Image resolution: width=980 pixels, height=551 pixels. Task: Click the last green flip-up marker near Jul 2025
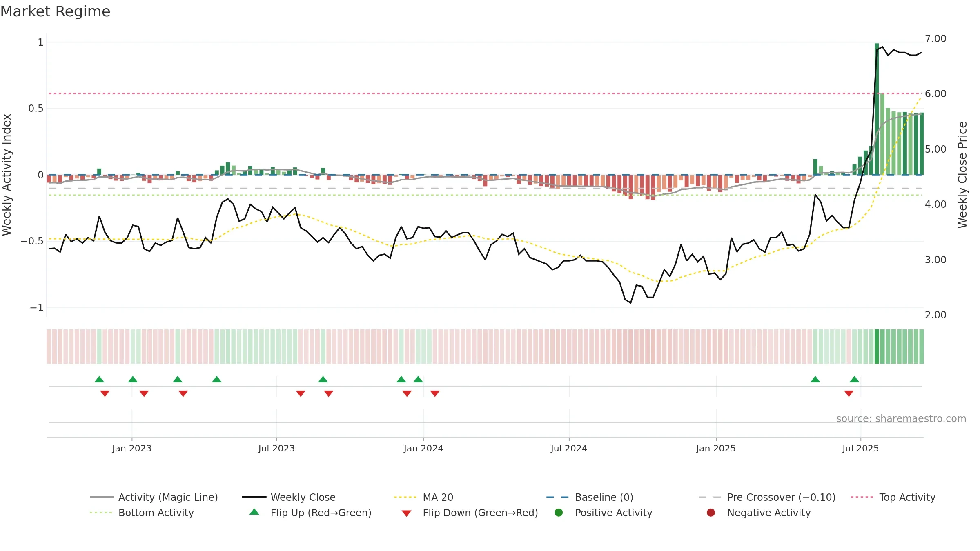pos(854,379)
